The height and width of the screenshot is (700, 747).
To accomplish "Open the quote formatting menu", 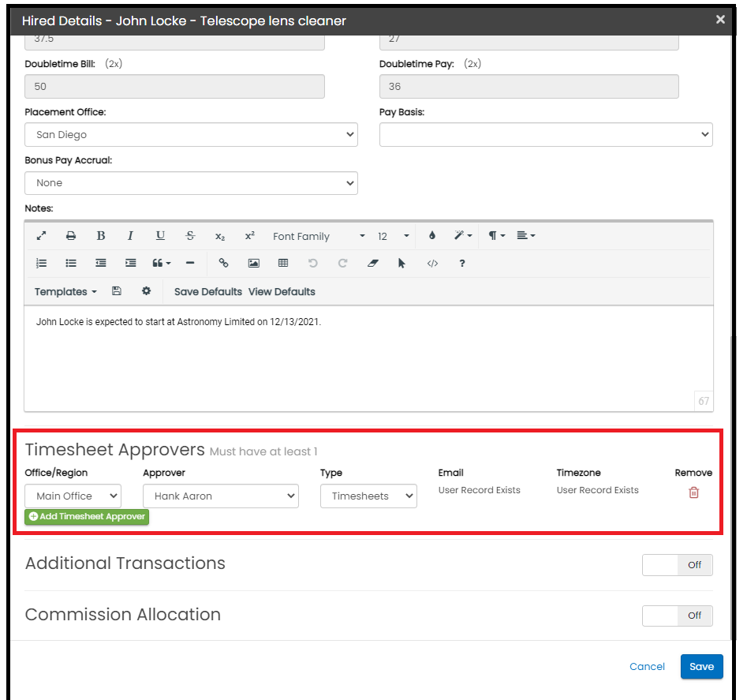I will [162, 263].
